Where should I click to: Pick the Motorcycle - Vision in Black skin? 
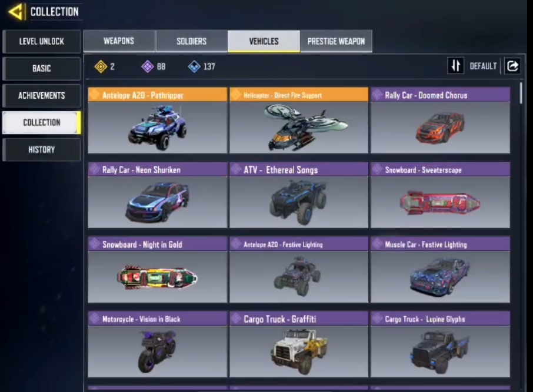click(158, 344)
